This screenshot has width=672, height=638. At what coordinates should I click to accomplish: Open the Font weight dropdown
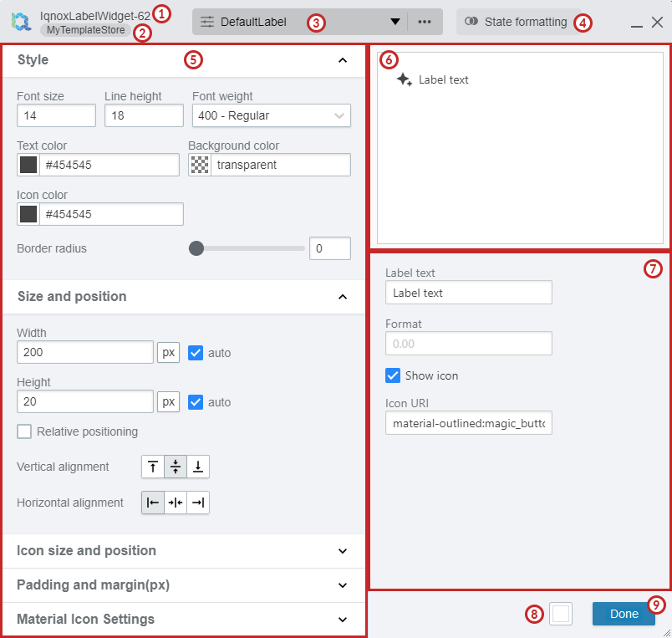271,115
